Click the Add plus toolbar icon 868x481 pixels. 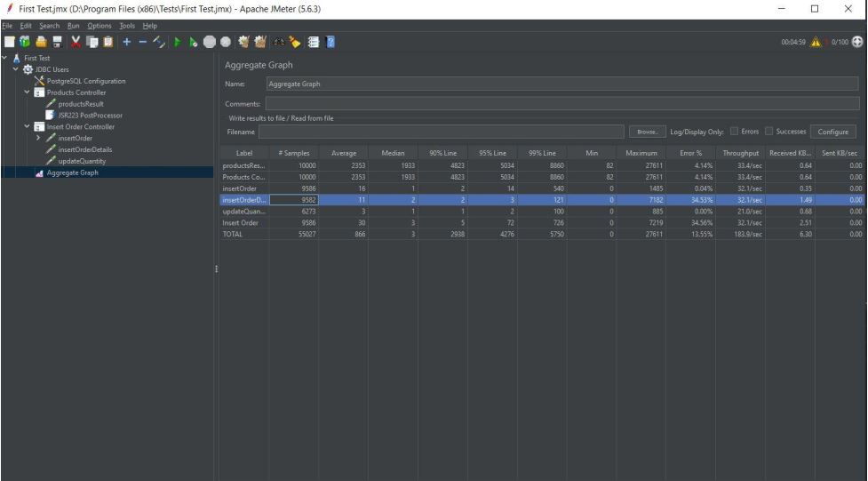[x=129, y=42]
